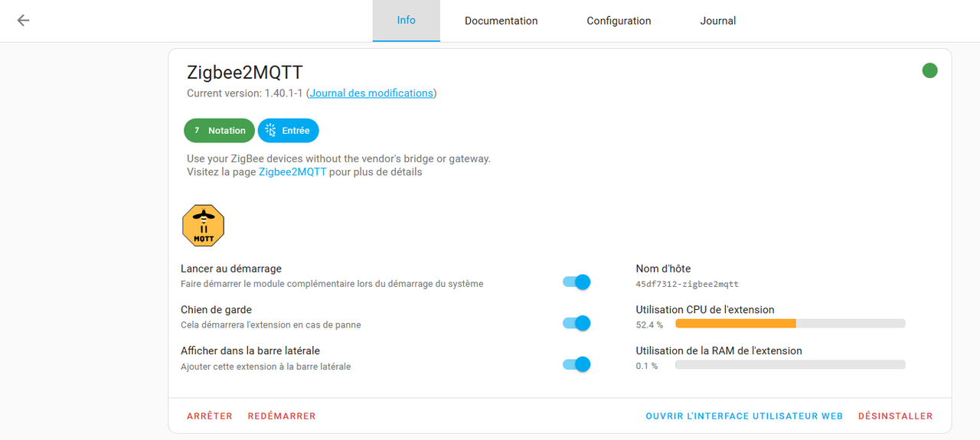Click the Notation rating chip
The image size is (980, 440).
[218, 131]
